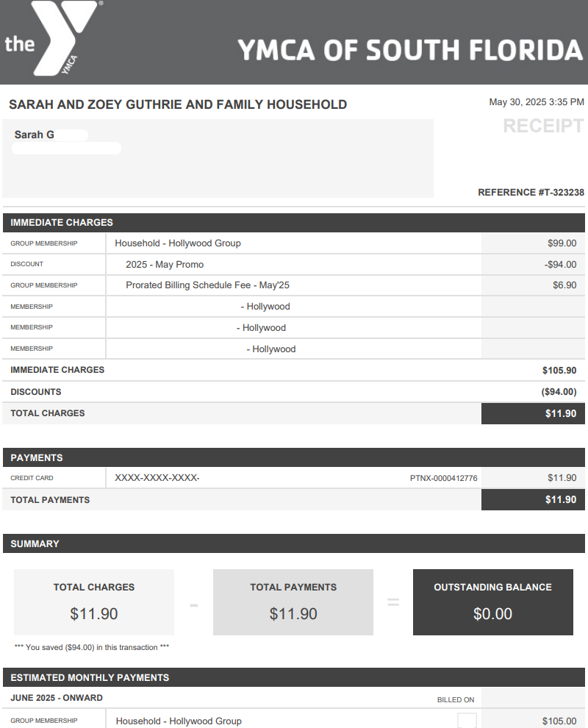Select reference number T-323238
The height and width of the screenshot is (728, 588).
(x=531, y=193)
